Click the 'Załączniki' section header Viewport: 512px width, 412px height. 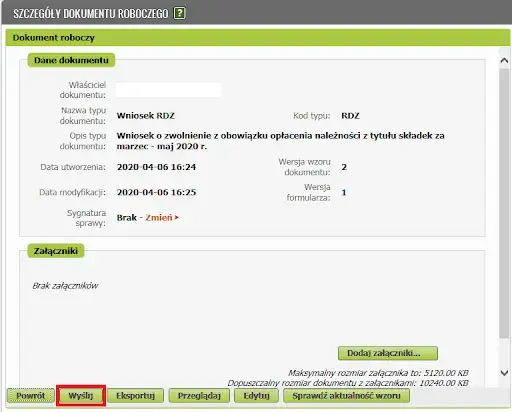point(56,251)
